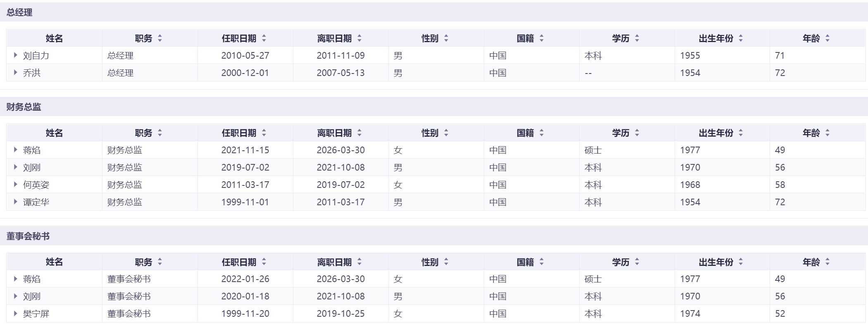Expand the 乔洪 row
The image size is (868, 325).
[x=16, y=72]
